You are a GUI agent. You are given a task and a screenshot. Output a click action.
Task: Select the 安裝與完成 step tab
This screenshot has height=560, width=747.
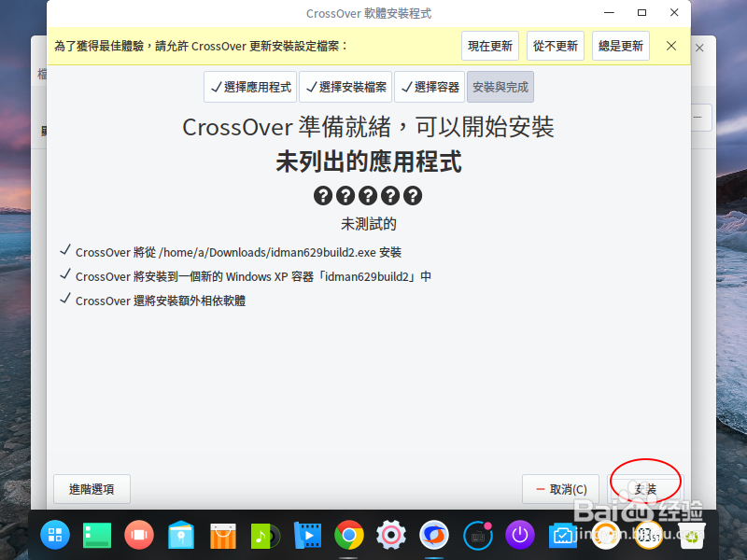pos(500,87)
